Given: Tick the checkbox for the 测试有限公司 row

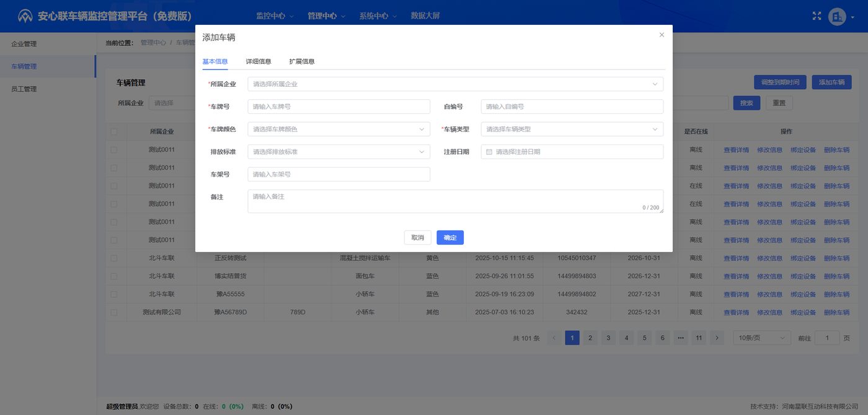Looking at the screenshot, I should 113,312.
